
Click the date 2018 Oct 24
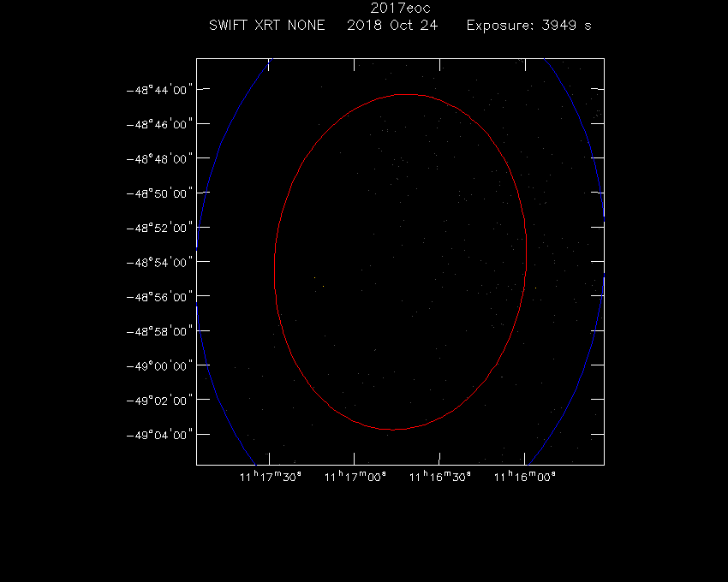(392, 25)
